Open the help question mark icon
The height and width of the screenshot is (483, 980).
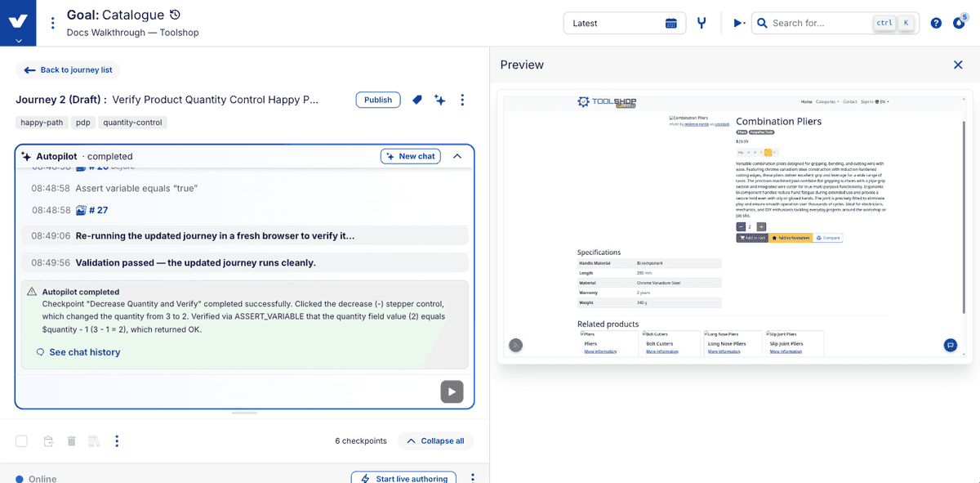point(936,23)
